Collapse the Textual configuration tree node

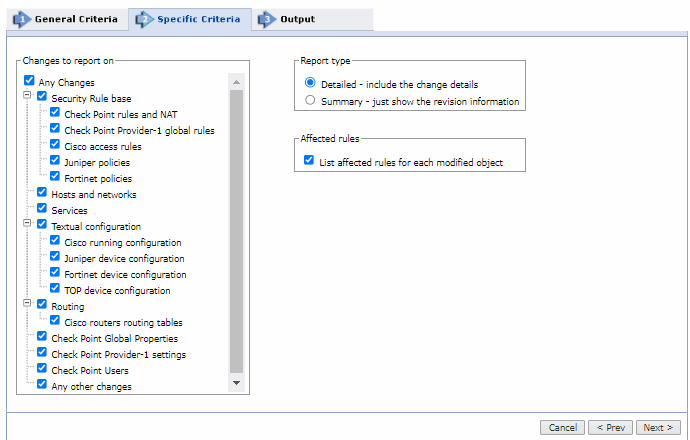click(27, 227)
